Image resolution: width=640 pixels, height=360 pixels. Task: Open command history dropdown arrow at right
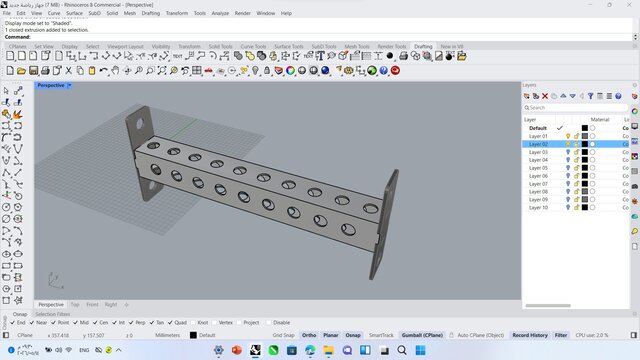click(x=635, y=37)
